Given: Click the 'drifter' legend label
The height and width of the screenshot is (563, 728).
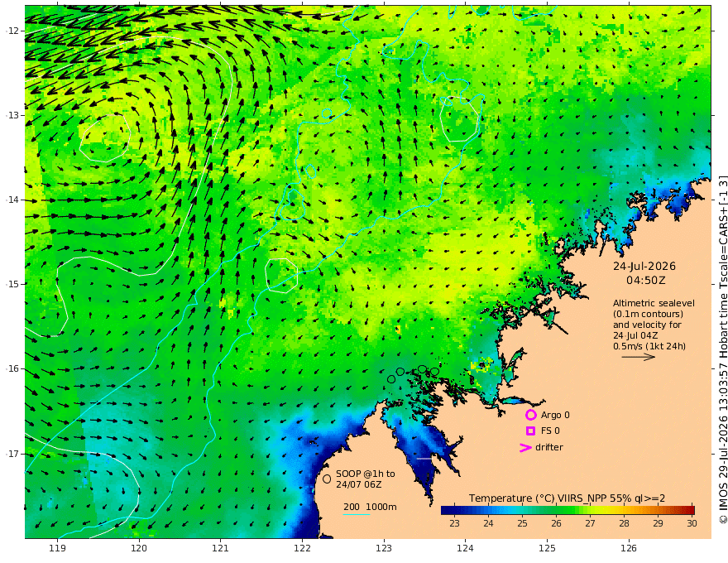Looking at the screenshot, I should pos(548,447).
